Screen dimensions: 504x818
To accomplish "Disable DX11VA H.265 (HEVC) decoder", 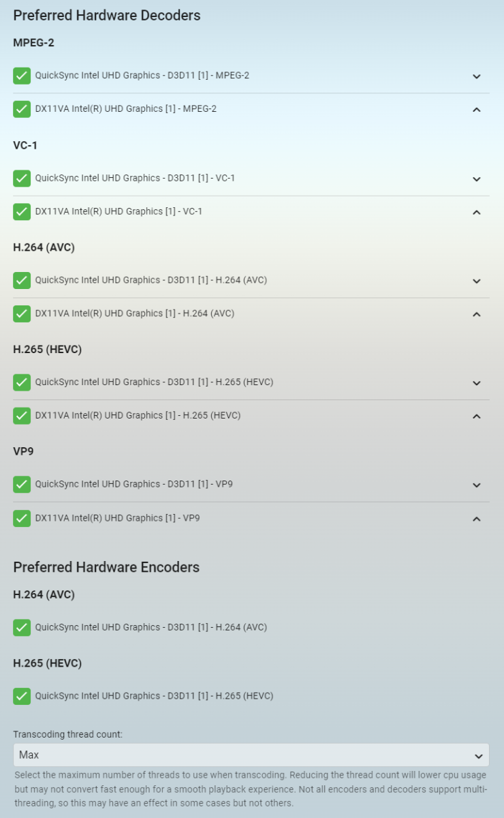I will [x=22, y=416].
